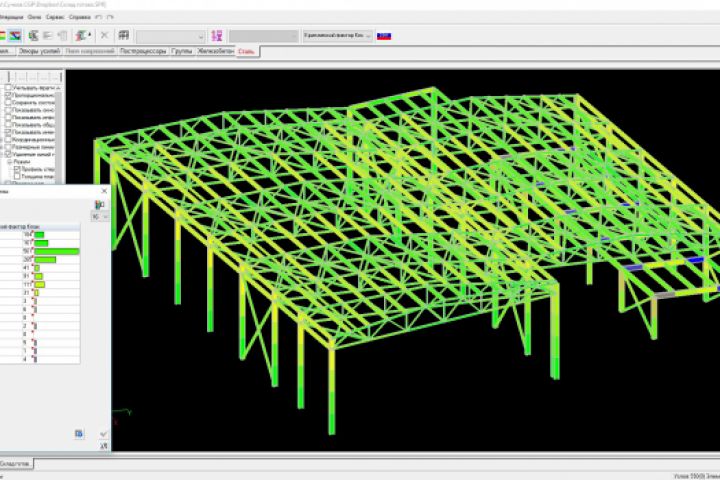
Task: Open the first empty toolbar combo box
Action: [x=170, y=36]
